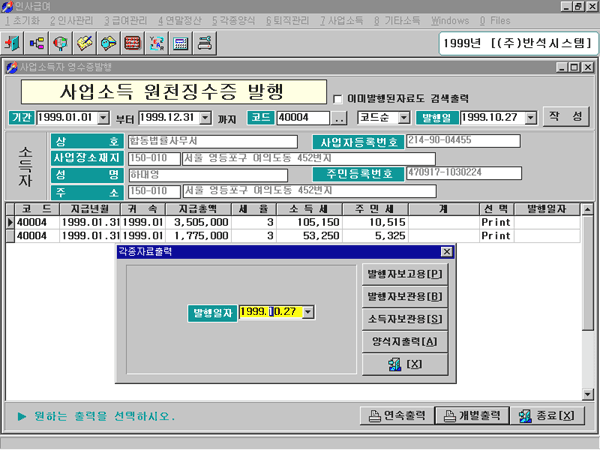
Task: Click the 코드 input field containing 40004
Action: click(x=301, y=118)
